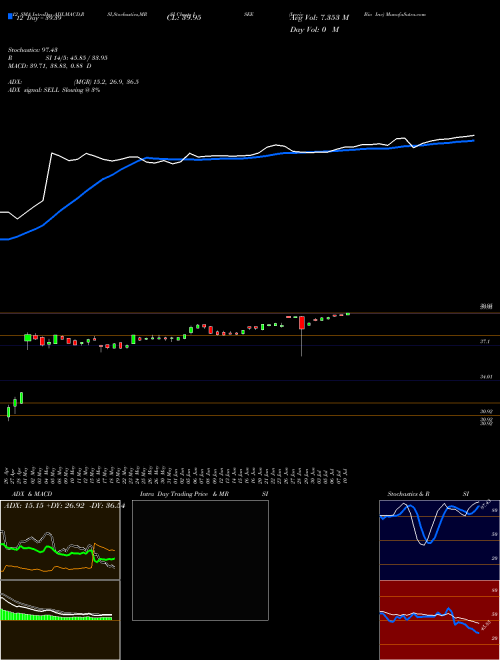Click the red RSI indicator panel
This screenshot has height=660, width=500.
(439, 620)
